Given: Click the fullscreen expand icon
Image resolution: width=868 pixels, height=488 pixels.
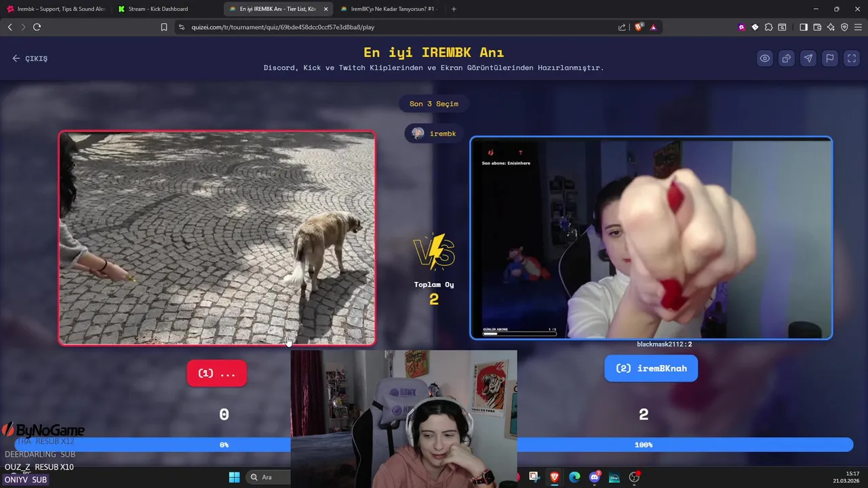Looking at the screenshot, I should point(852,58).
